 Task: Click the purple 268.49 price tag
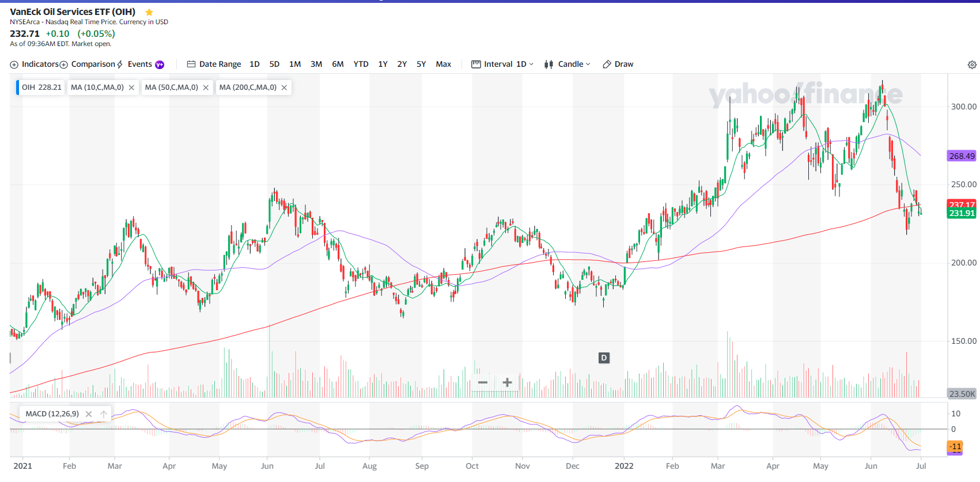[x=962, y=156]
